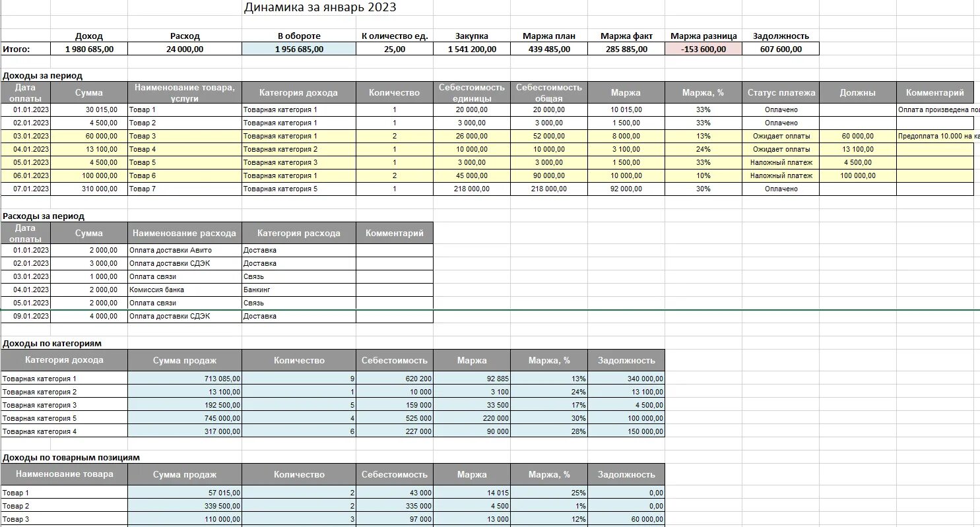The height and width of the screenshot is (527, 980).
Task: Select the expense date 09.01.2023
Action: [26, 316]
